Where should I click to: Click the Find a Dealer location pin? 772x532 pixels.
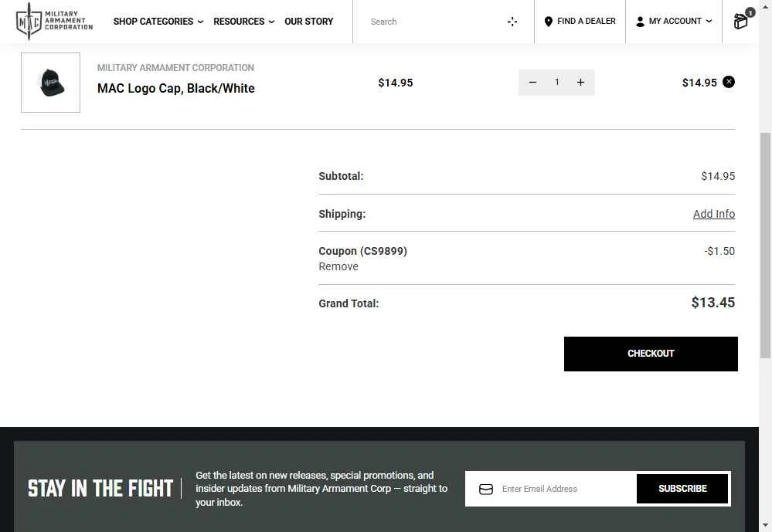[548, 22]
